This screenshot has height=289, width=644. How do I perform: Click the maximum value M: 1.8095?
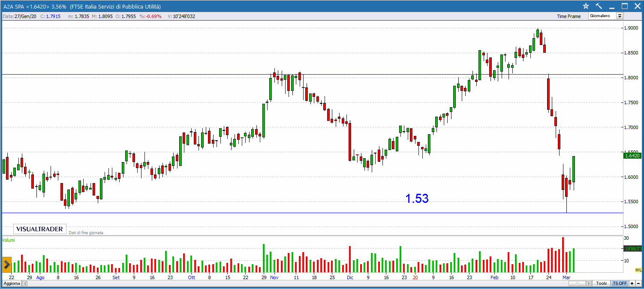pos(103,16)
